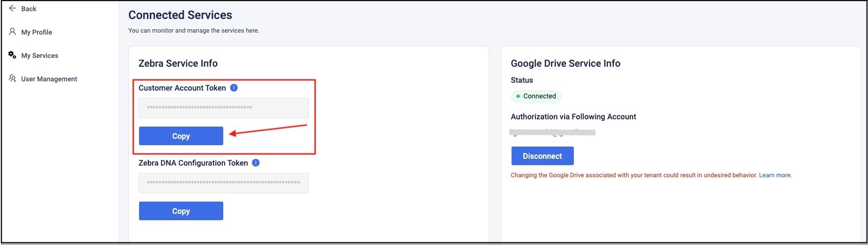Open the My Profile page
Screen dimensions: 868x245
[36, 32]
